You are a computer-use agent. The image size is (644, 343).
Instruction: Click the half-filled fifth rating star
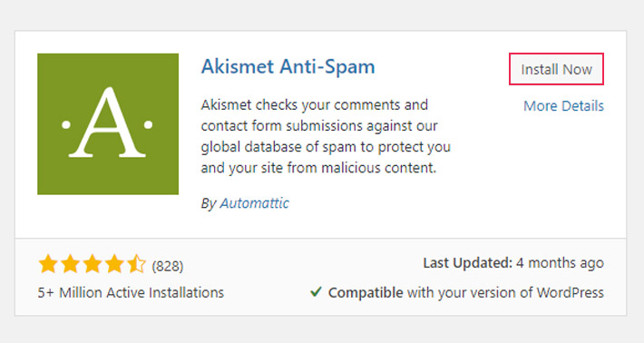136,264
